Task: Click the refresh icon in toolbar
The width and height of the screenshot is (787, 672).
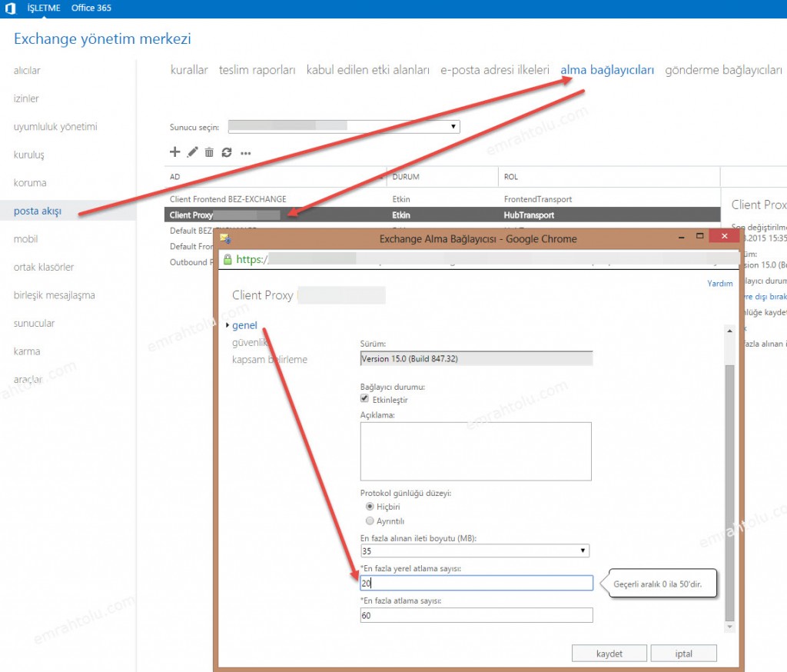Action: point(227,152)
